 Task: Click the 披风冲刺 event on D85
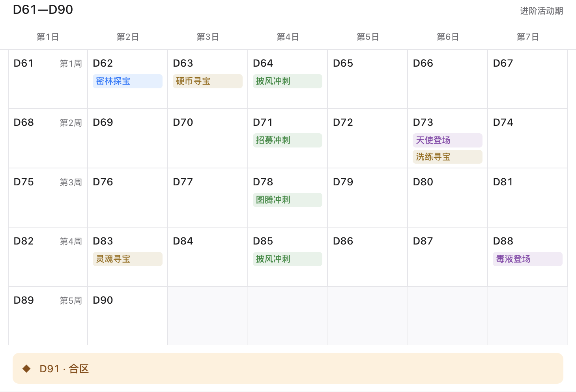288,259
